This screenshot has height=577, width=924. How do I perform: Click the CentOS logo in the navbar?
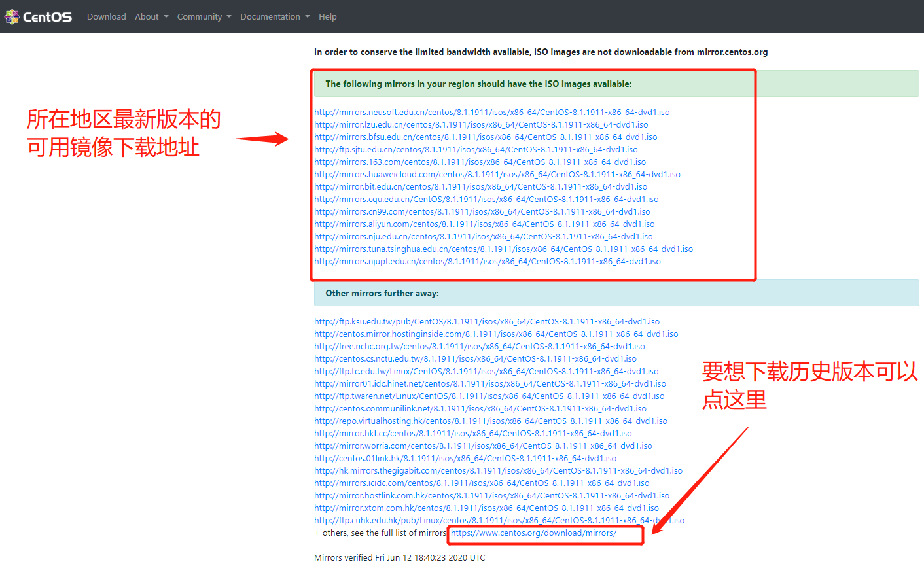click(x=39, y=16)
